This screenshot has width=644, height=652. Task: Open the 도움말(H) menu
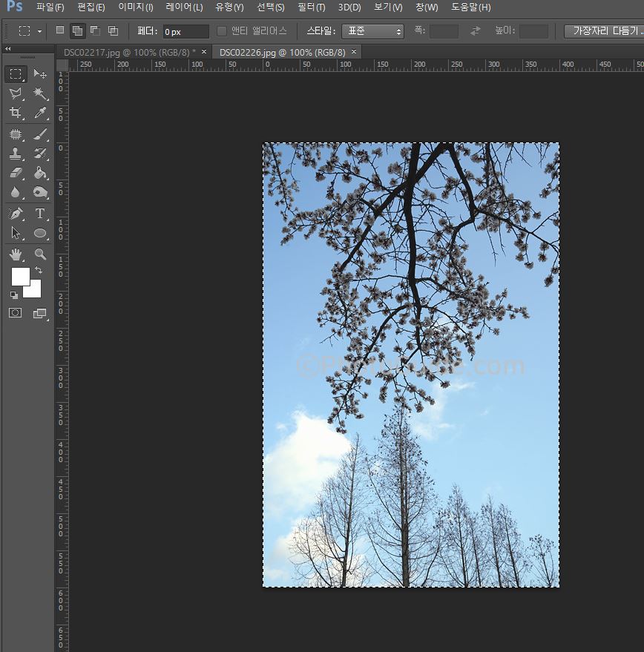[x=471, y=7]
